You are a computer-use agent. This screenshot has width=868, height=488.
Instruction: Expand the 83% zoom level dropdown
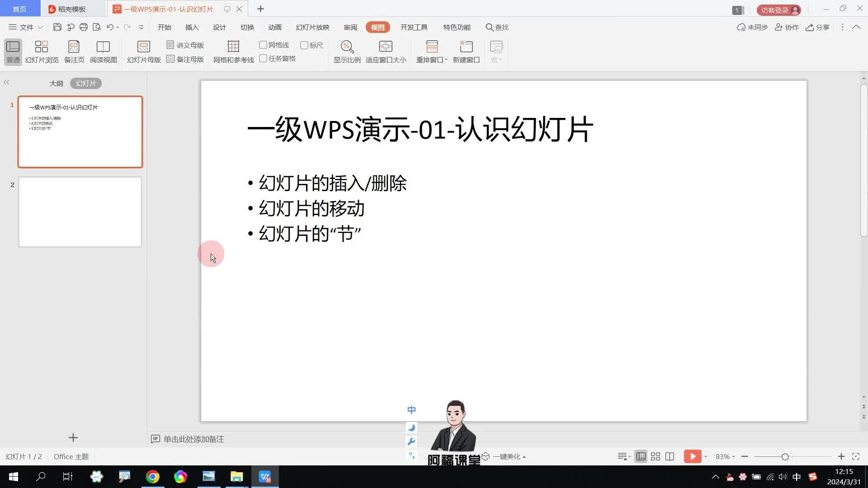(725, 457)
